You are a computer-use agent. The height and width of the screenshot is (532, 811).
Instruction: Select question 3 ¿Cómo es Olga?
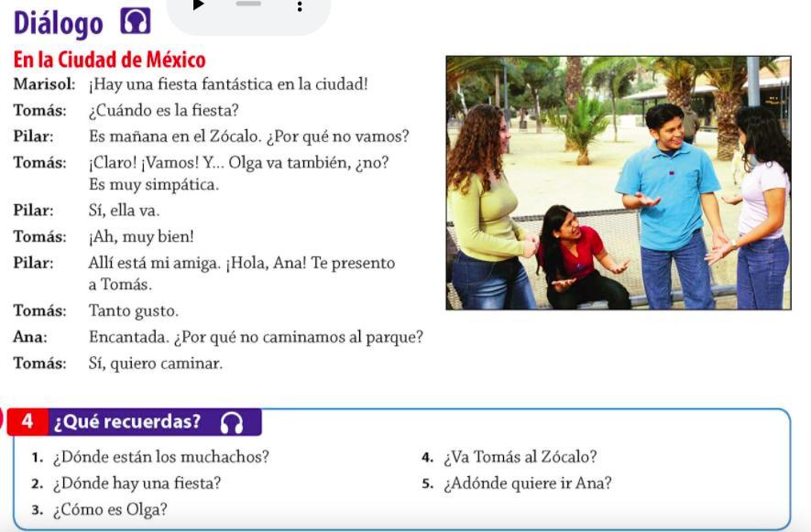coord(110,510)
